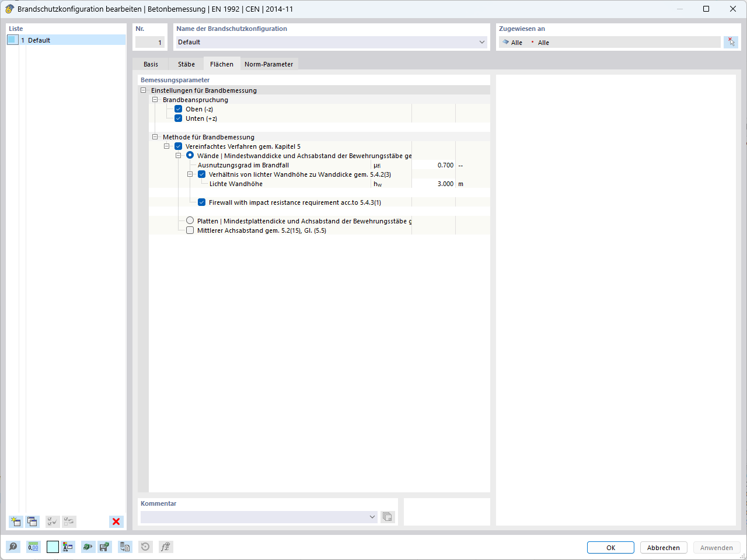Click the Ausnutzungsgrad im Brandfall label

coord(243,165)
